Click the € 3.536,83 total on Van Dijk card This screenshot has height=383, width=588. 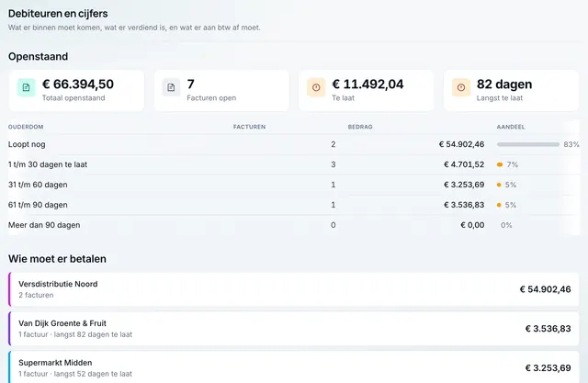point(548,329)
